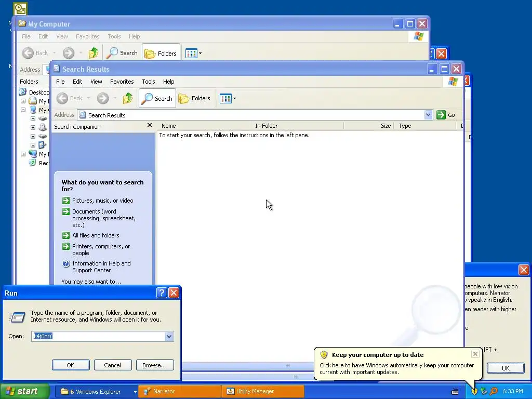Dismiss the Keep your computer up to date balloon

point(475,354)
